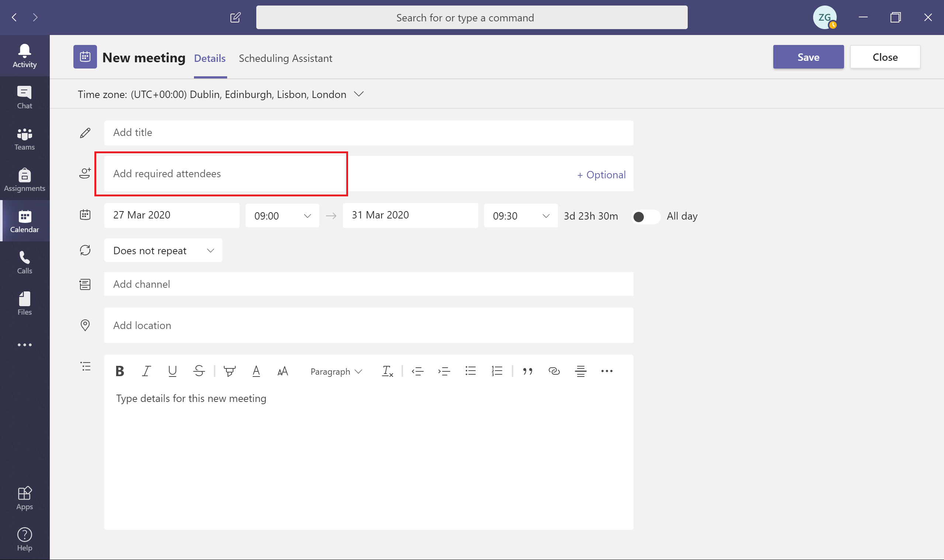The height and width of the screenshot is (560, 944).
Task: Click the search or command box
Action: click(x=472, y=17)
